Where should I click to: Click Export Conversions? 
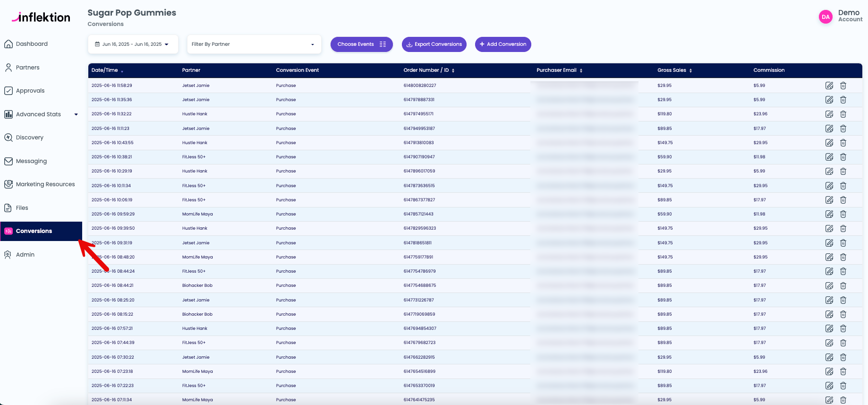pyautogui.click(x=434, y=44)
